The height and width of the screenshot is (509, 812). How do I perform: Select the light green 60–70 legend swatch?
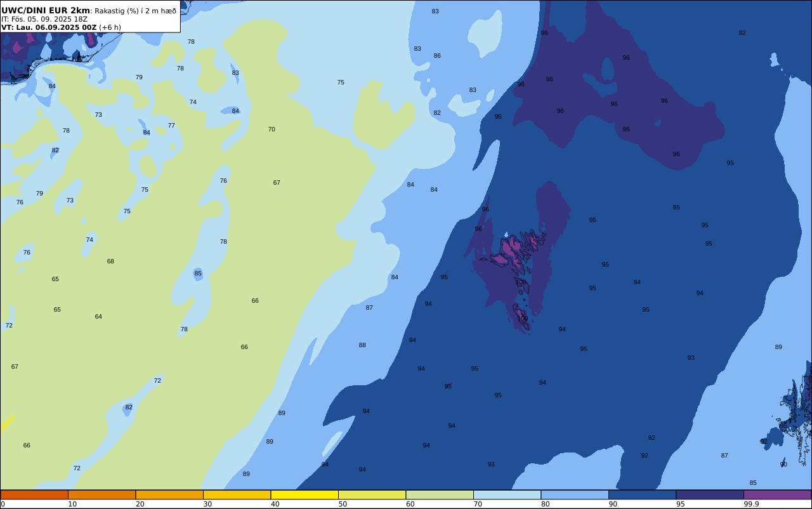point(440,494)
